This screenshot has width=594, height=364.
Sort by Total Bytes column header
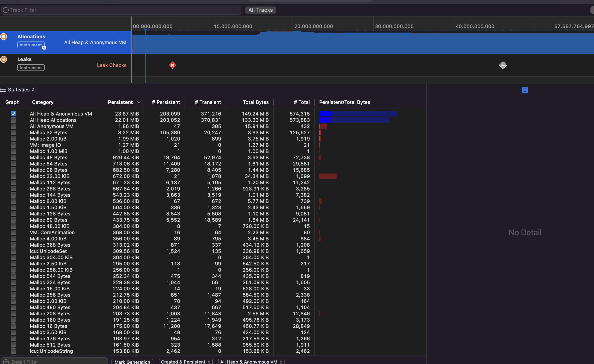(256, 102)
